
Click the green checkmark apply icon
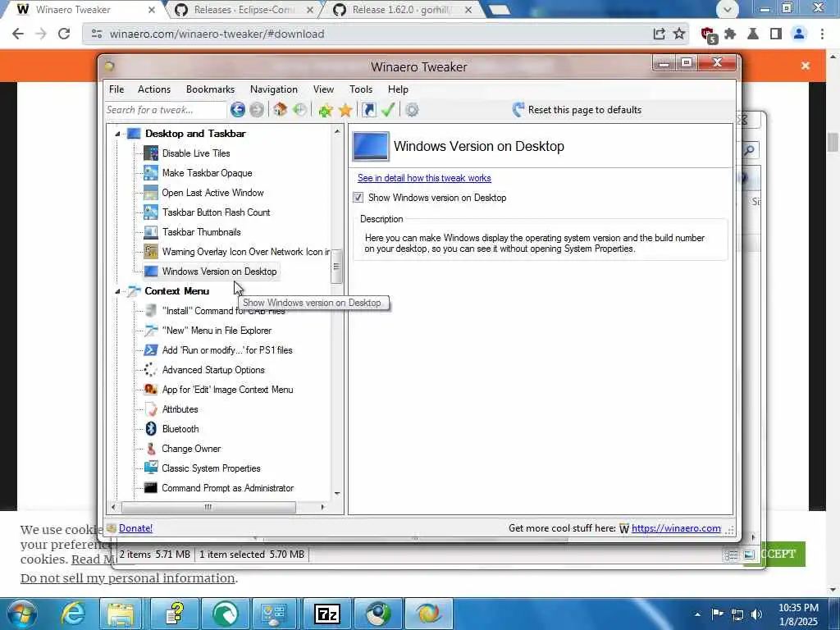click(388, 110)
